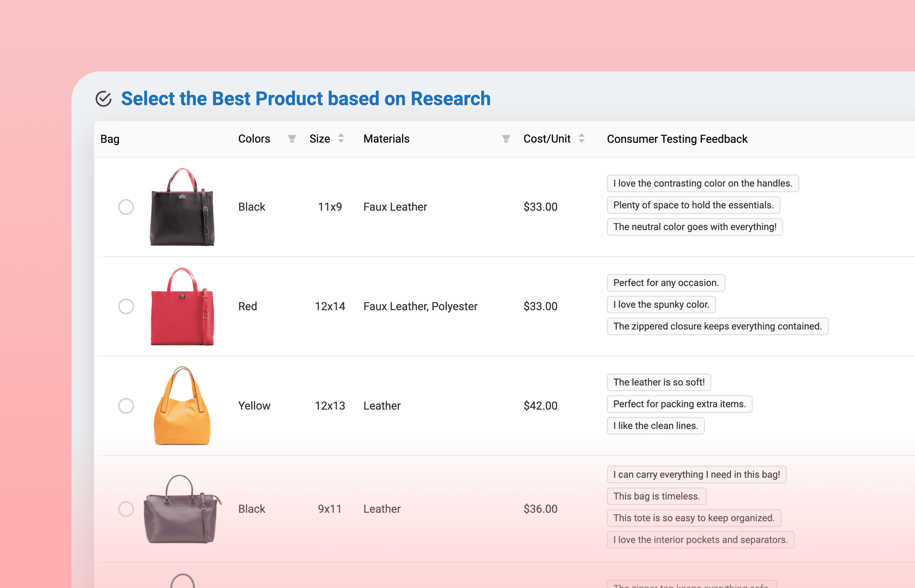The image size is (915, 588).
Task: Click 'This bag is timeless.' tag
Action: pyautogui.click(x=656, y=496)
